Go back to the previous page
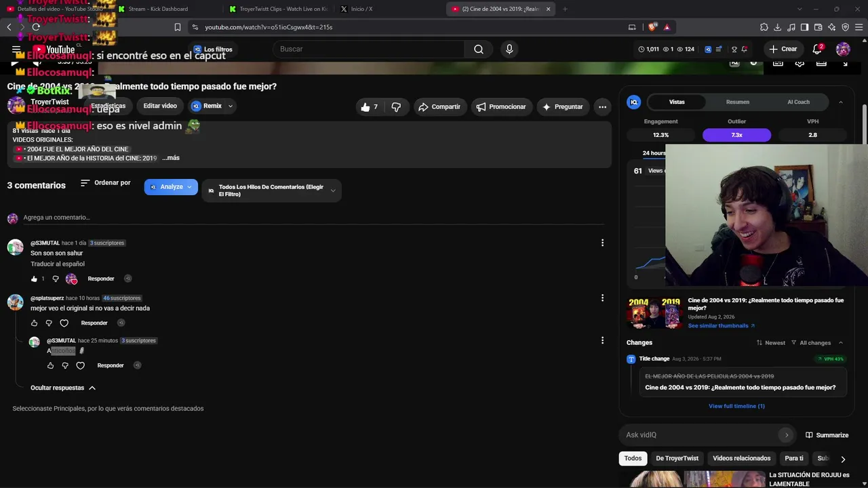 click(x=9, y=27)
